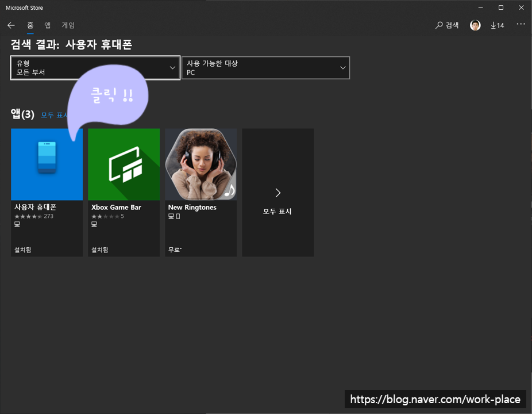Expand the 유형 모든 부서 dropdown
Screen dimensions: 532x414
(95, 68)
